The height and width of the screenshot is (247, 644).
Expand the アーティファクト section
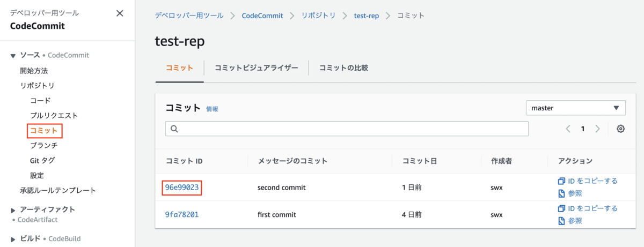(x=13, y=210)
